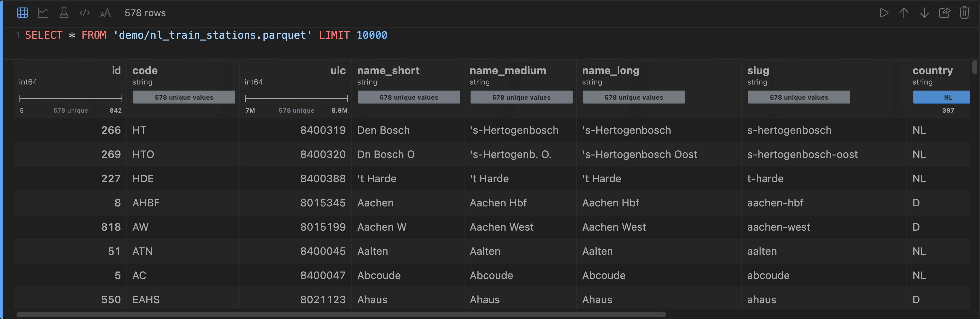Image resolution: width=980 pixels, height=319 pixels.
Task: Select the code cell 'ATN'
Action: (x=142, y=251)
